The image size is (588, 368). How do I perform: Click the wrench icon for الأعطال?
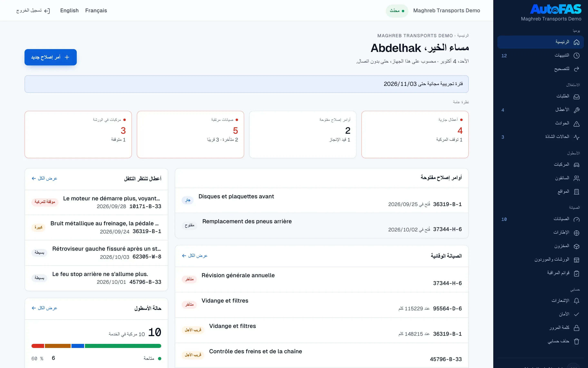pos(576,110)
